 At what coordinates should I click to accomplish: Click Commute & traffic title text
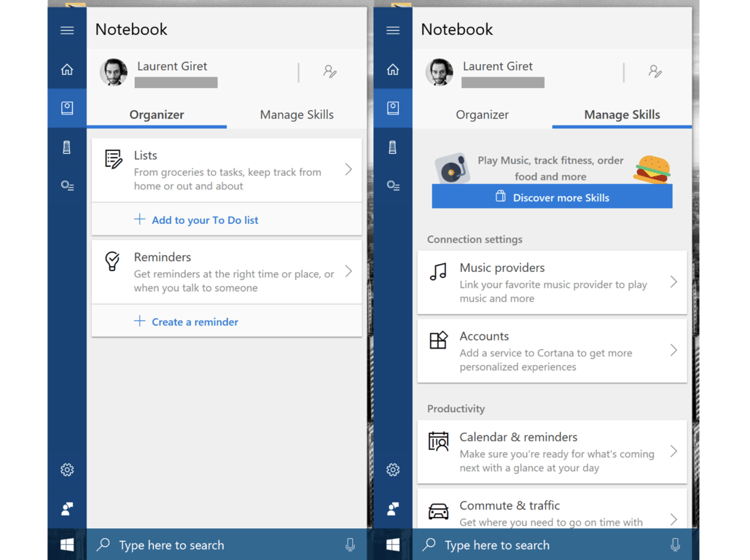click(x=509, y=505)
